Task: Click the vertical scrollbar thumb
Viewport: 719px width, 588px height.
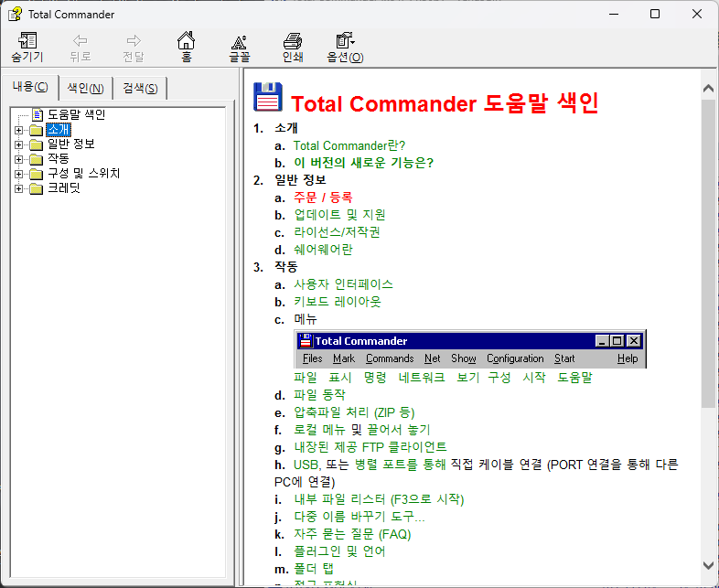Action: coord(708,252)
